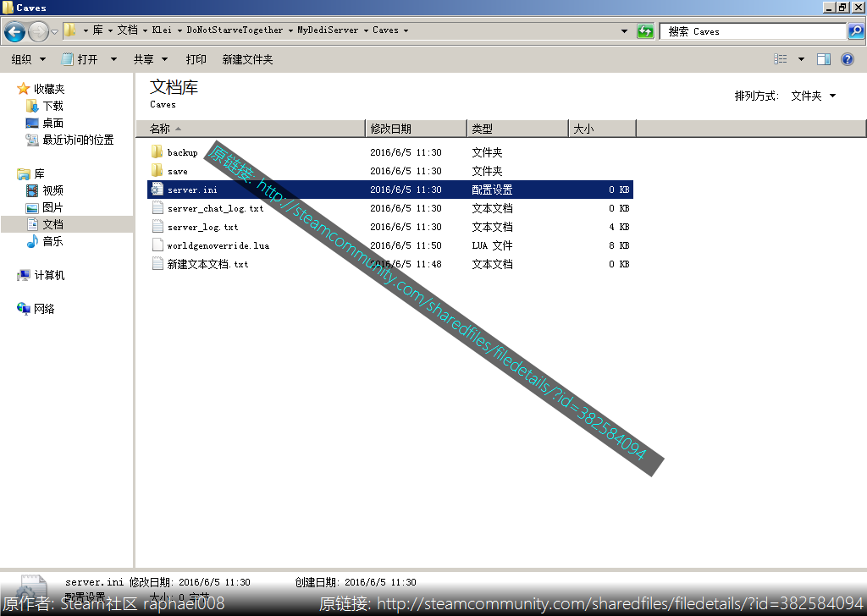867x616 pixels.
Task: Click the save folder name
Action: coord(178,171)
